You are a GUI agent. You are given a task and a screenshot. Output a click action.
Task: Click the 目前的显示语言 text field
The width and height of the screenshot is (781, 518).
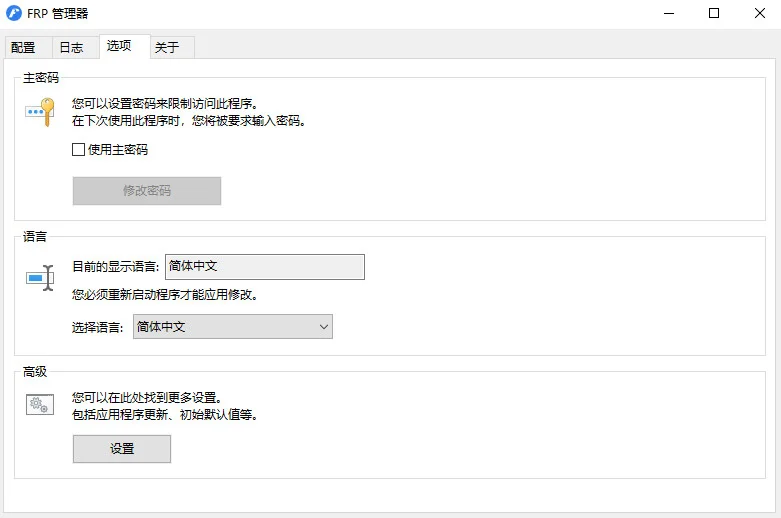coord(265,266)
